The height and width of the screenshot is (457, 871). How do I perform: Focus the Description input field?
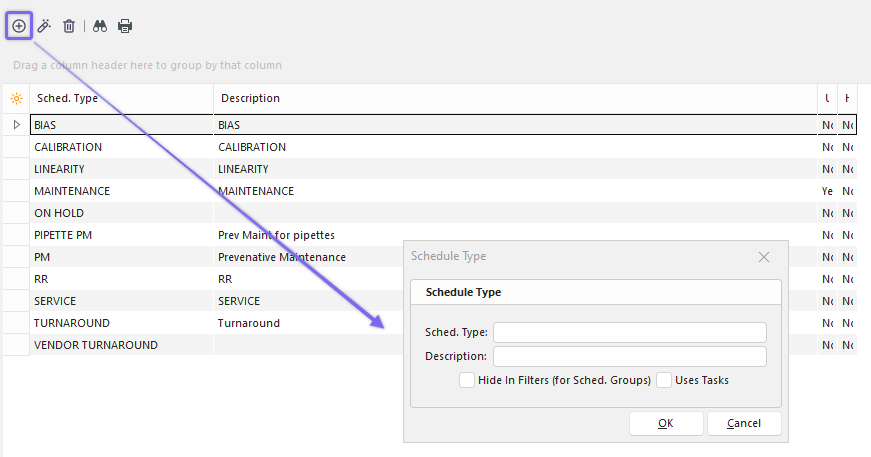coord(629,357)
